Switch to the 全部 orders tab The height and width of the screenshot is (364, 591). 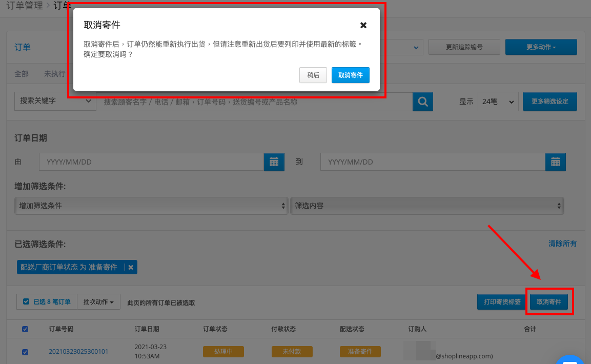(x=22, y=74)
